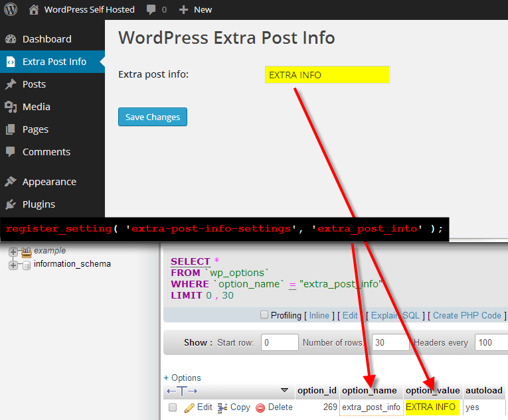Click the SELECT keyword in the query
Viewport: 508px width, 420px height.
click(x=191, y=261)
